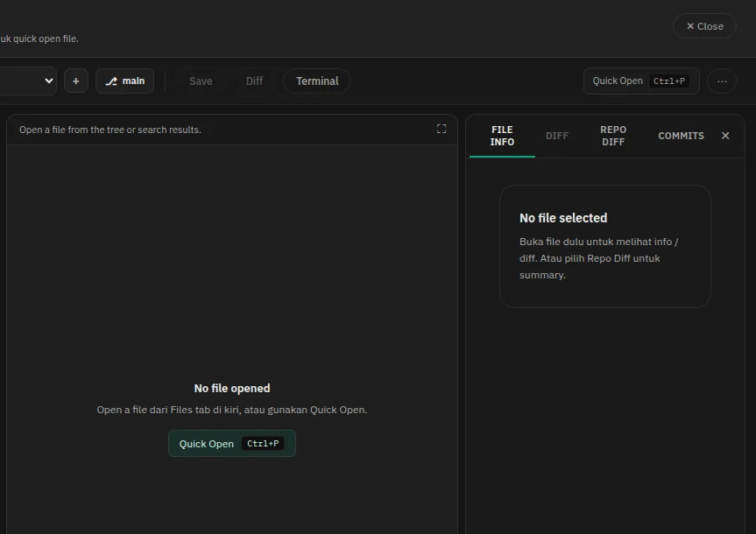Click the 'No file opened' heading
756x534 pixels.
pyautogui.click(x=232, y=389)
